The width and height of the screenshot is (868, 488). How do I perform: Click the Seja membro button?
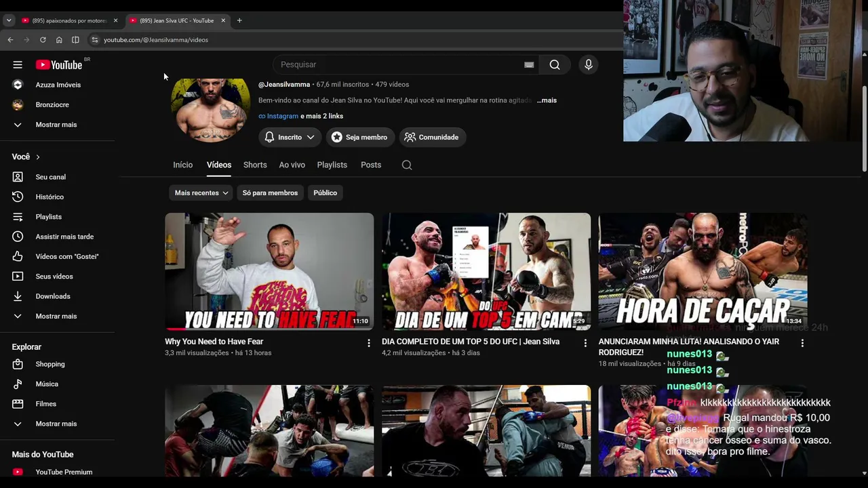tap(359, 137)
